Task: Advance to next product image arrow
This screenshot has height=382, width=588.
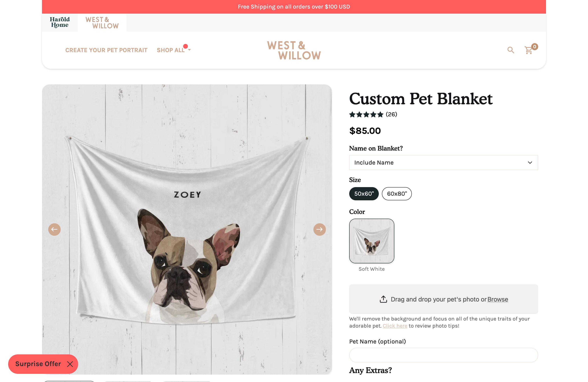Action: click(x=319, y=230)
